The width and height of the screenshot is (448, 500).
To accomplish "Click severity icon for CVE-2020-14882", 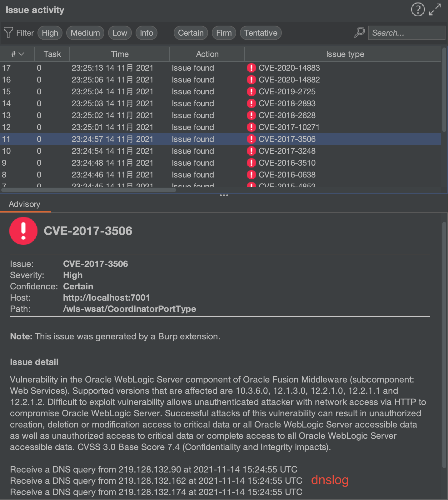I will [251, 80].
